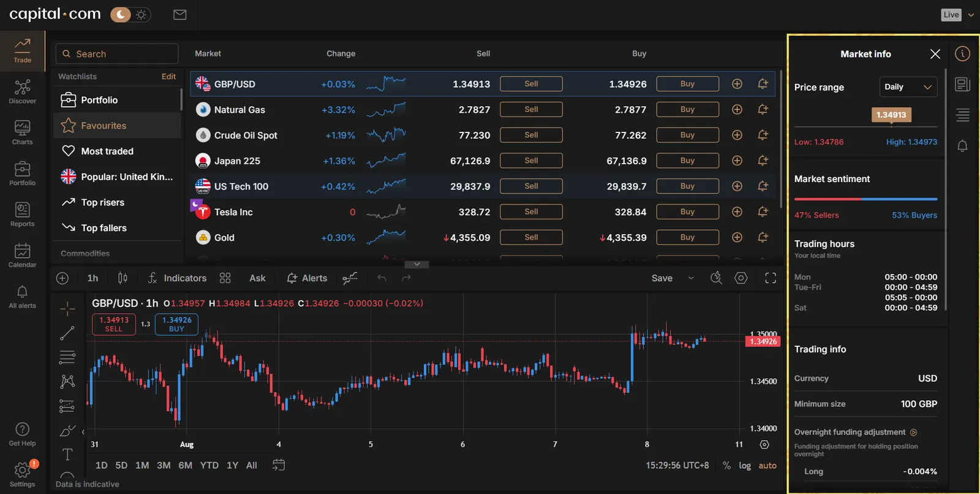
Task: Click the market Search field
Action: (x=117, y=54)
